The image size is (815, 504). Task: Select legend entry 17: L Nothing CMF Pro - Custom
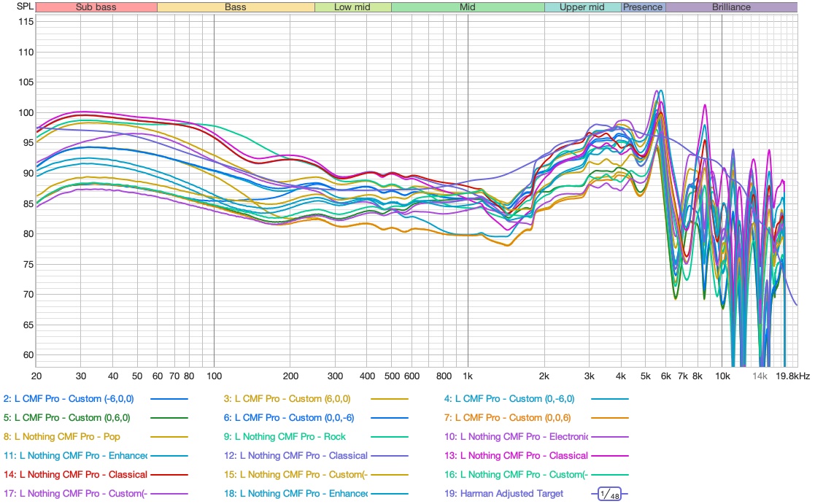75,494
